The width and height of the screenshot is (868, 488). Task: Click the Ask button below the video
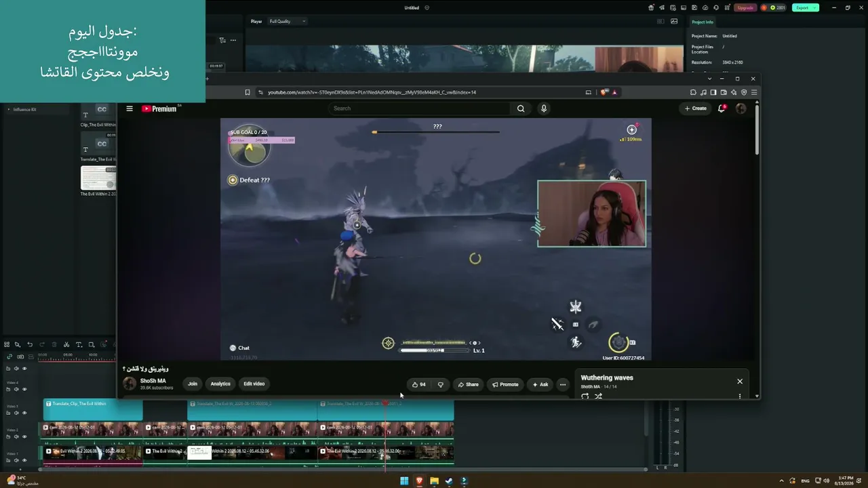pyautogui.click(x=540, y=384)
